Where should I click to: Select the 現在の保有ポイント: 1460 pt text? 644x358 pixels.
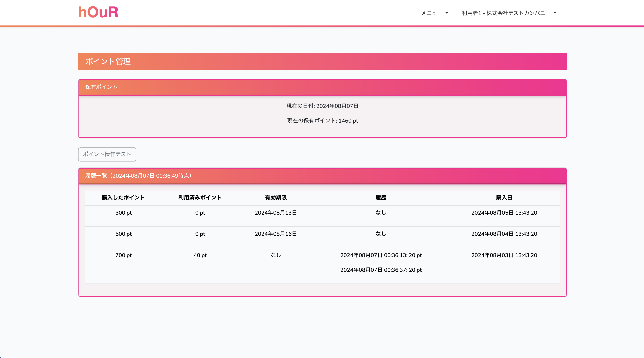coord(323,121)
